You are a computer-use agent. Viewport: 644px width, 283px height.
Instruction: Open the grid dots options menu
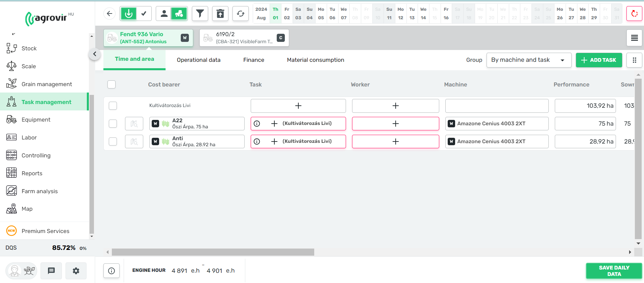click(x=634, y=60)
